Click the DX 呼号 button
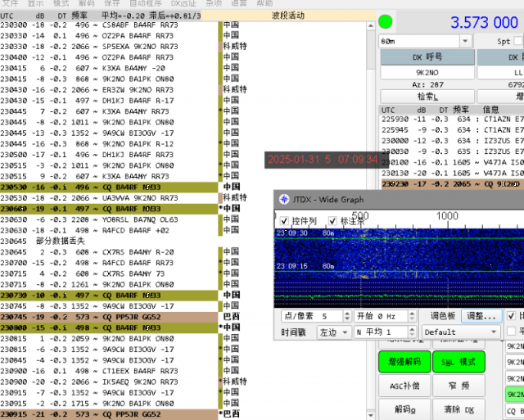This screenshot has height=420, width=524. (427, 57)
